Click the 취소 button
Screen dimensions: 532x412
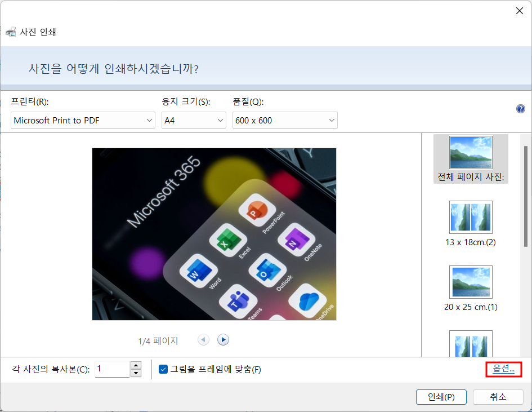[498, 397]
